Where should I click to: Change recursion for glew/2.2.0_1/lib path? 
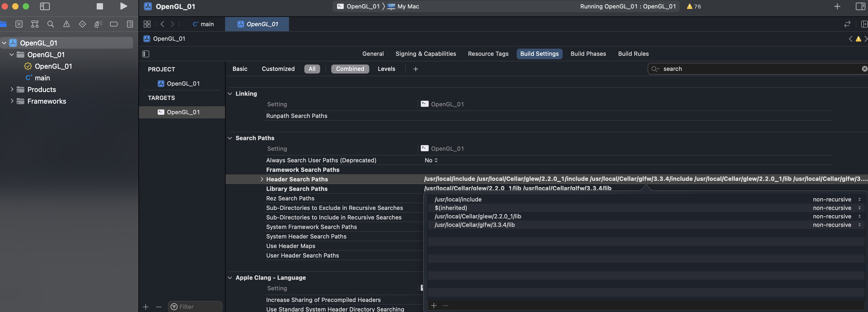point(837,216)
